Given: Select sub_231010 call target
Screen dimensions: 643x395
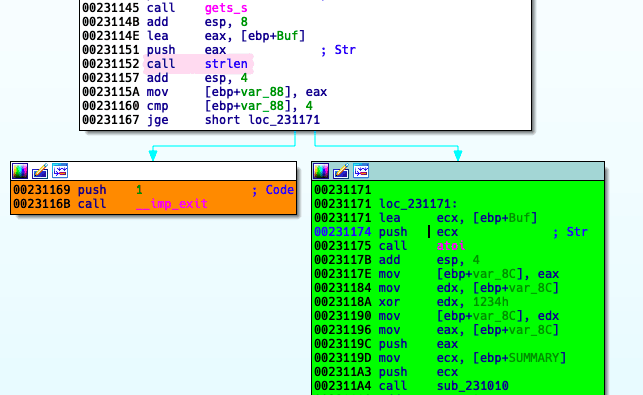Looking at the screenshot, I should click(472, 386).
